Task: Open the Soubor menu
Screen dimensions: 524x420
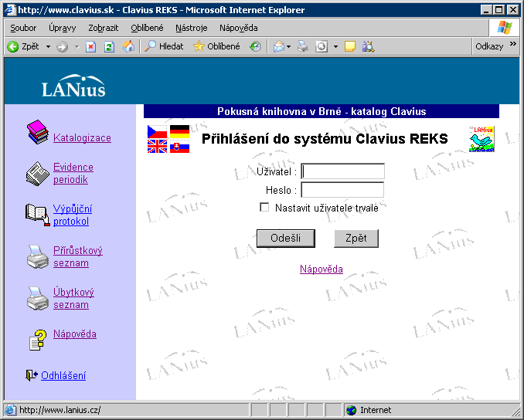Action: [23, 28]
